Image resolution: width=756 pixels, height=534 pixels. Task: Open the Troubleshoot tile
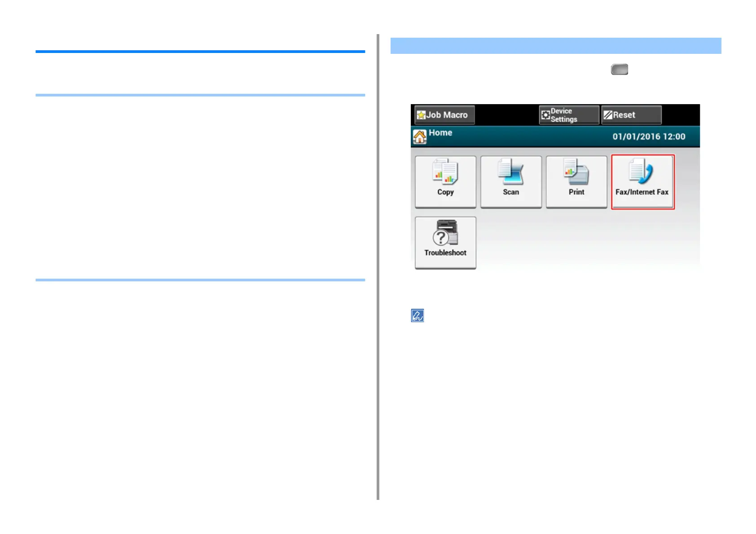coord(445,243)
